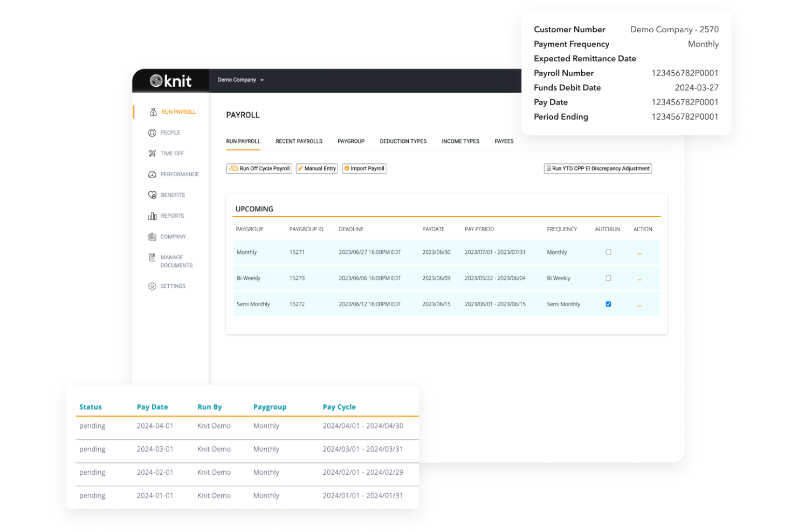Select People in the sidebar

pos(170,133)
